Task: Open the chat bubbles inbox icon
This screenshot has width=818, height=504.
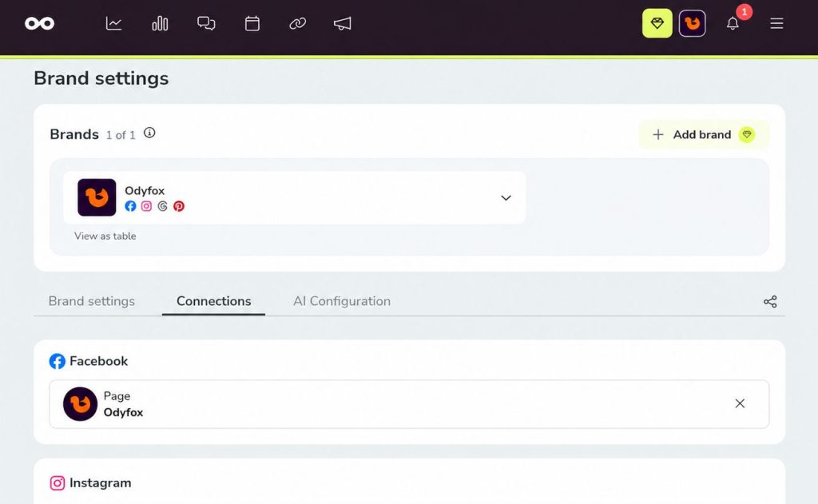Action: pyautogui.click(x=206, y=23)
